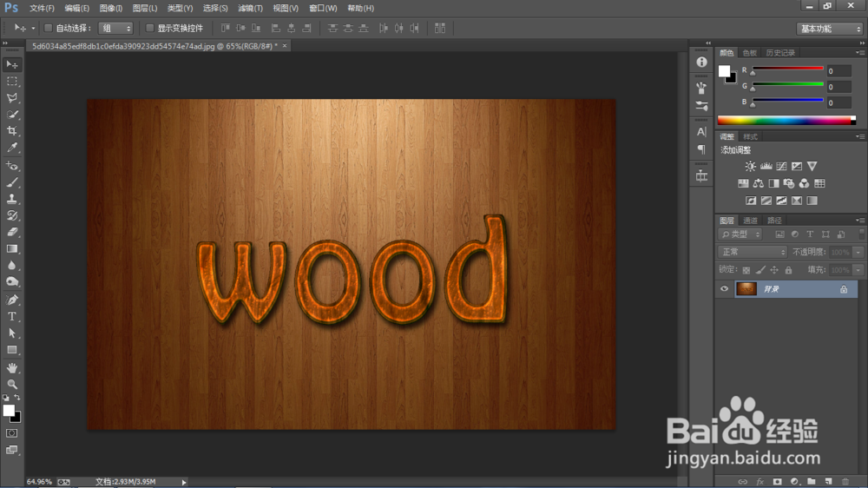Open status bar info arrow

coord(184,482)
